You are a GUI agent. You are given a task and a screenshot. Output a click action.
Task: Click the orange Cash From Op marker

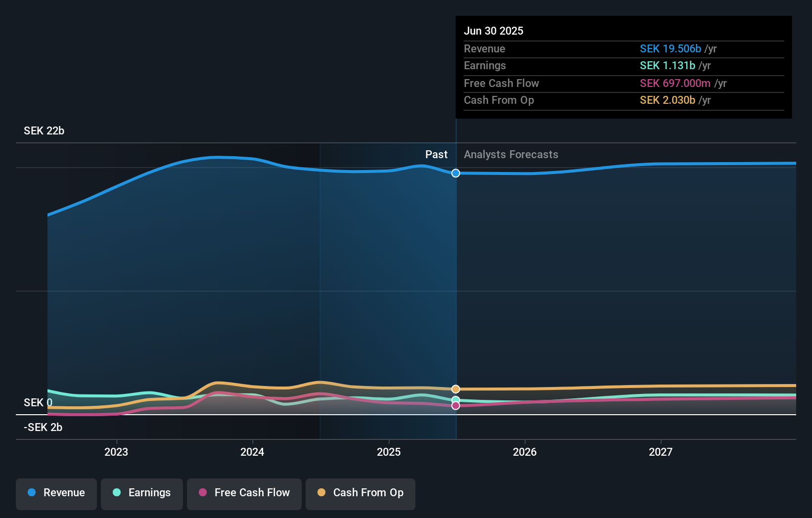click(x=455, y=389)
